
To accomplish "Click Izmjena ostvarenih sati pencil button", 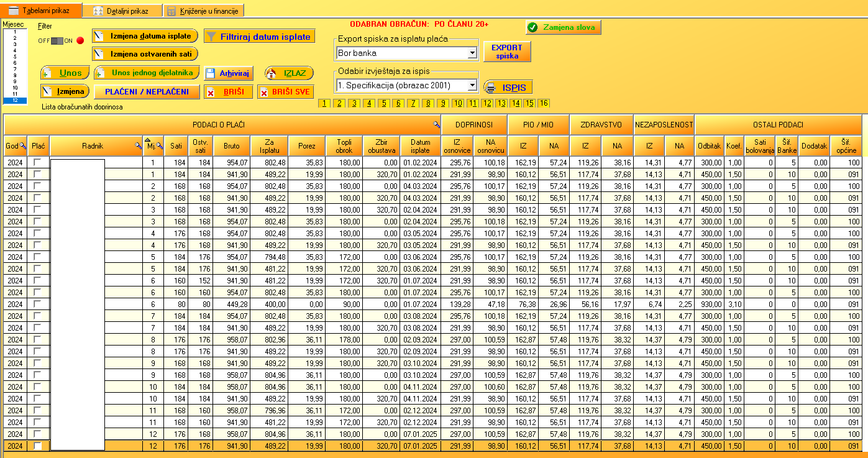I will pos(145,54).
